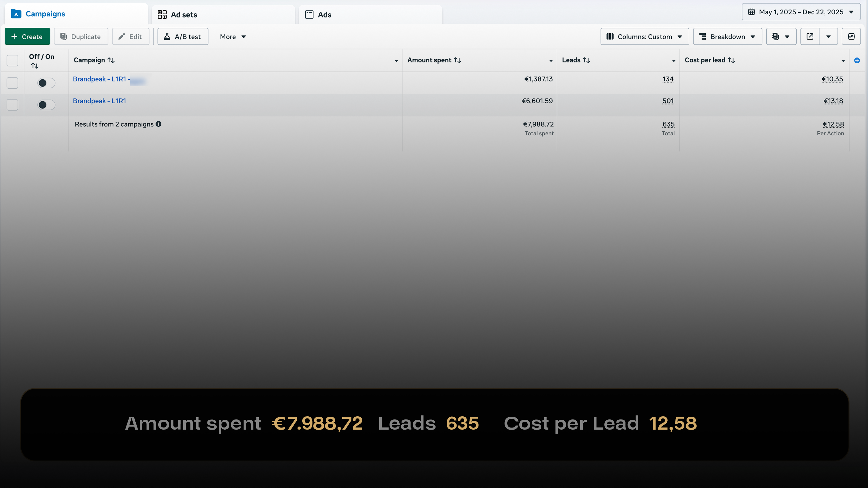This screenshot has width=868, height=488.
Task: Click the export share icon button
Action: click(x=810, y=36)
